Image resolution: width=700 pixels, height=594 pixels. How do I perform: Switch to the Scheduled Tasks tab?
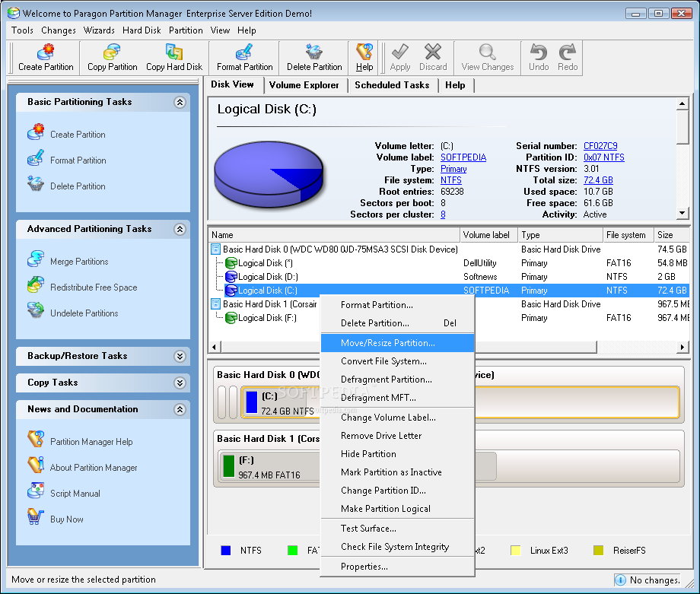[x=392, y=85]
